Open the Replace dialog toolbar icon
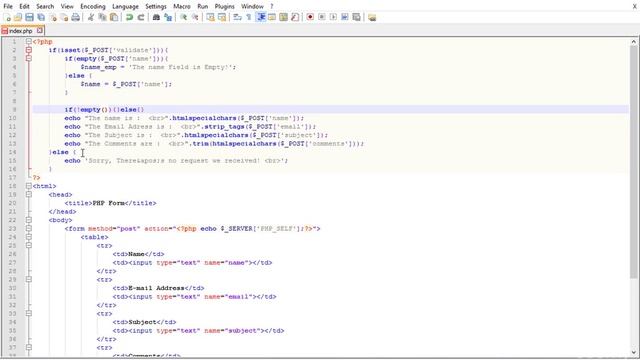The width and height of the screenshot is (640, 360). click(x=168, y=17)
